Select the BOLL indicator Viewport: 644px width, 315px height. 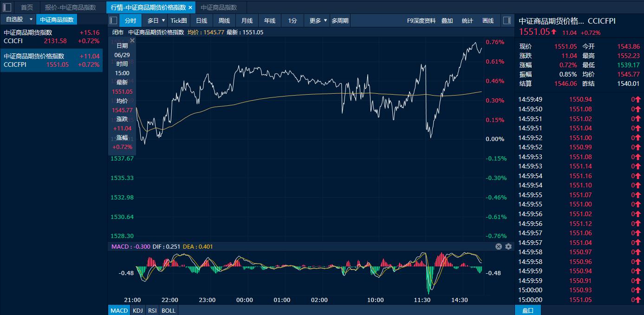[169, 310]
